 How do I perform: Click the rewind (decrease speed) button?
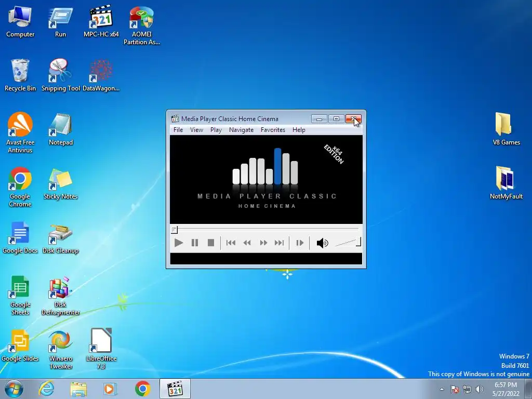tap(247, 243)
